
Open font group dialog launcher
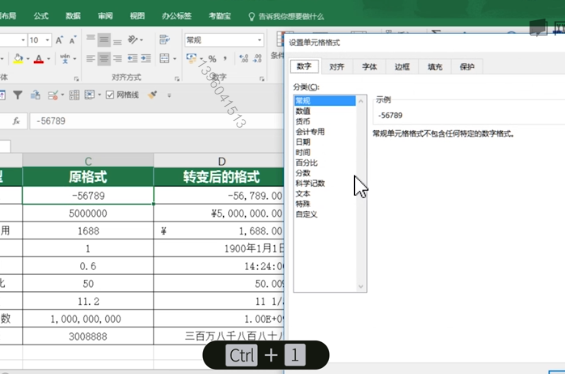coord(76,79)
